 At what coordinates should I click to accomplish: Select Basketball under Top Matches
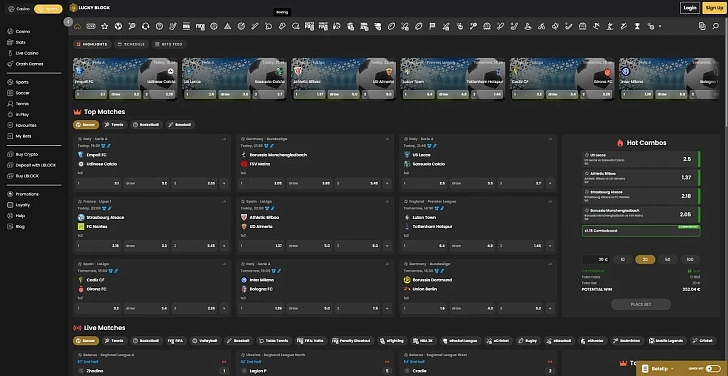(146, 125)
